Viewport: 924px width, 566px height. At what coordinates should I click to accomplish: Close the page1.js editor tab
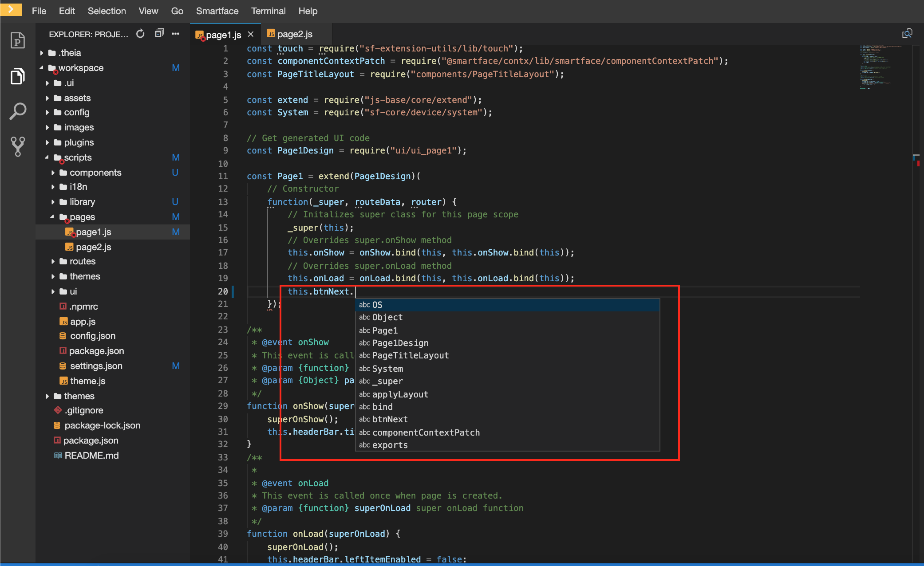pos(251,34)
